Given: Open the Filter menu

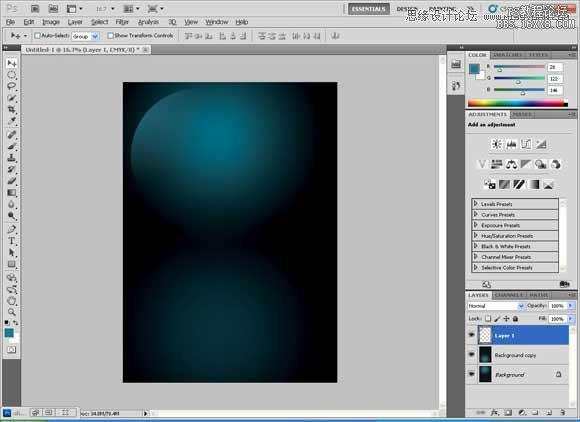Looking at the screenshot, I should tap(122, 22).
